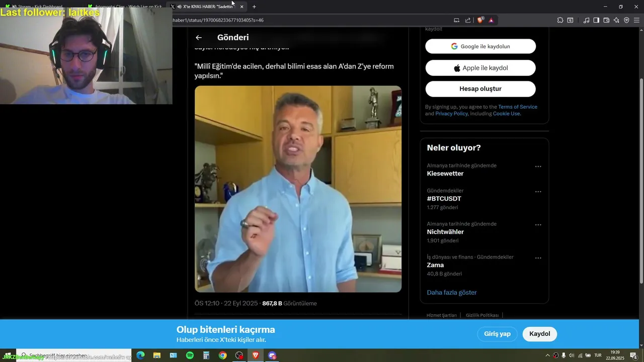The height and width of the screenshot is (362, 644).
Task: Click the Kaydol button in bottom banner
Action: [x=540, y=334]
